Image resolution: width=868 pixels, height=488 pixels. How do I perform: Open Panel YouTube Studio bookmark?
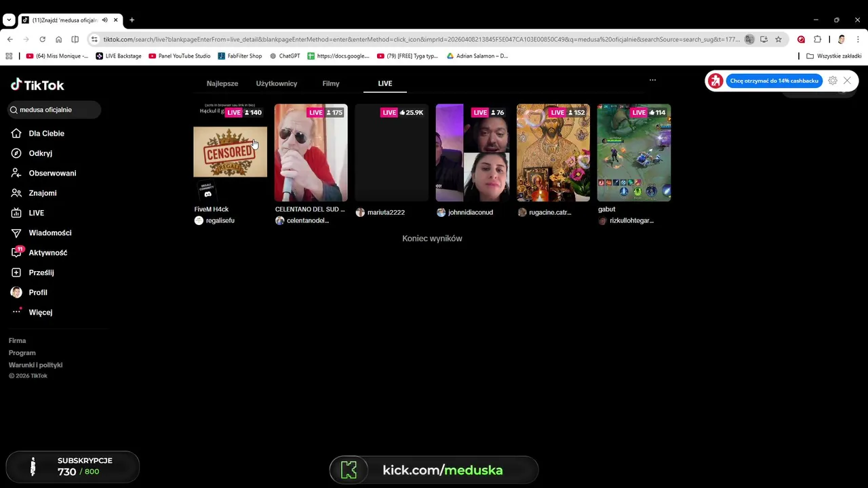point(180,56)
